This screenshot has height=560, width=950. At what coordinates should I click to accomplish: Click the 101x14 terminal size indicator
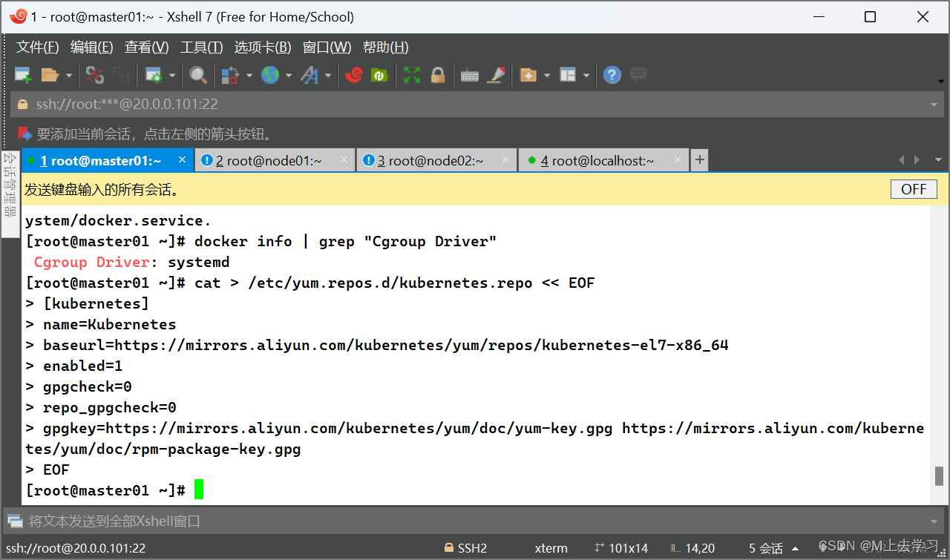pyautogui.click(x=621, y=549)
